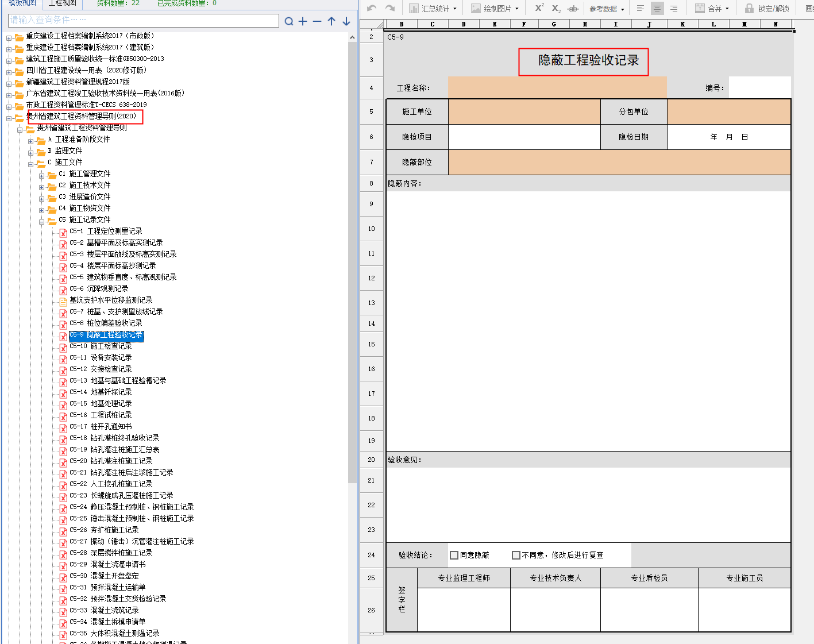Image resolution: width=814 pixels, height=644 pixels.
Task: Check the 不同意,修改后进行复查 checkbox
Action: [516, 555]
